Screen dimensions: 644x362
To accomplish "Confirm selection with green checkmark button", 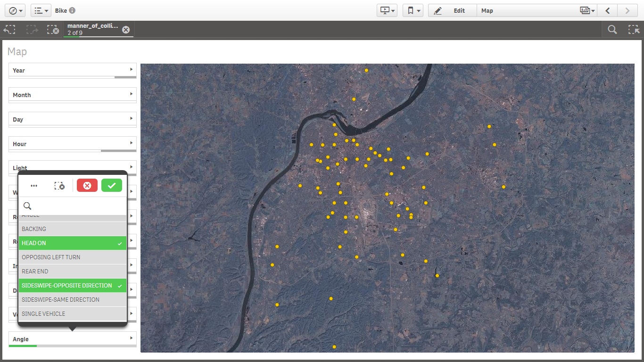I will coord(111,186).
